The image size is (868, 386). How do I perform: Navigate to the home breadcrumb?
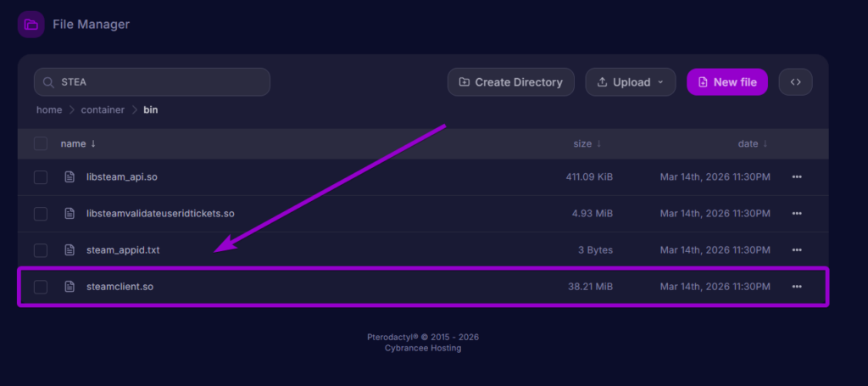point(48,109)
